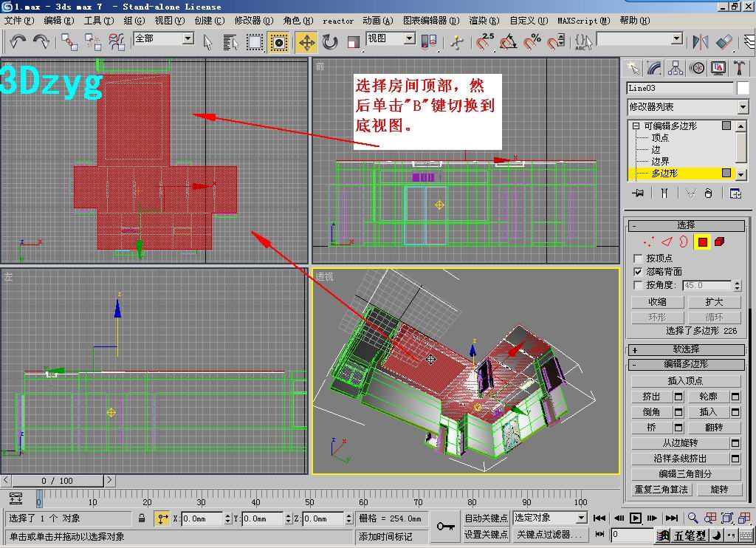Click the pin stack icon
This screenshot has height=548, width=756.
pos(639,193)
